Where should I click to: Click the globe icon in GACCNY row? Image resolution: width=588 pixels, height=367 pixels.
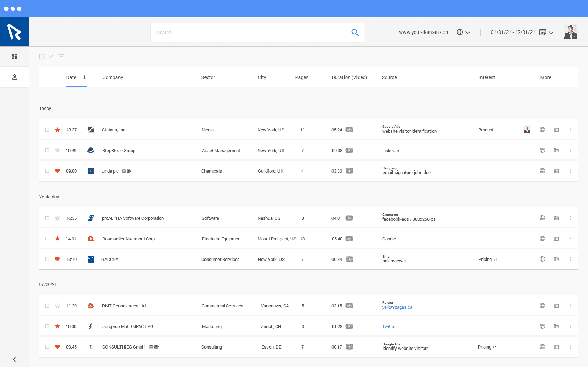[542, 259]
